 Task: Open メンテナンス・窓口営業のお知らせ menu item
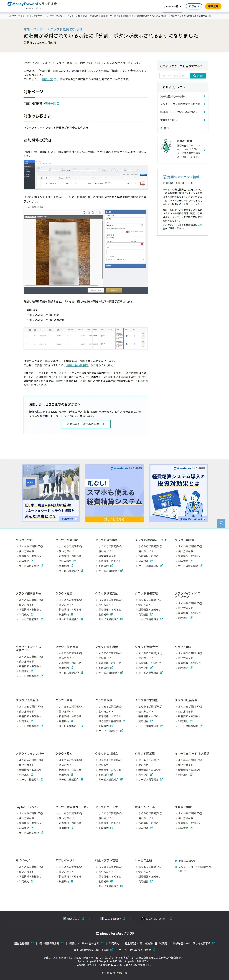pyautogui.click(x=182, y=104)
